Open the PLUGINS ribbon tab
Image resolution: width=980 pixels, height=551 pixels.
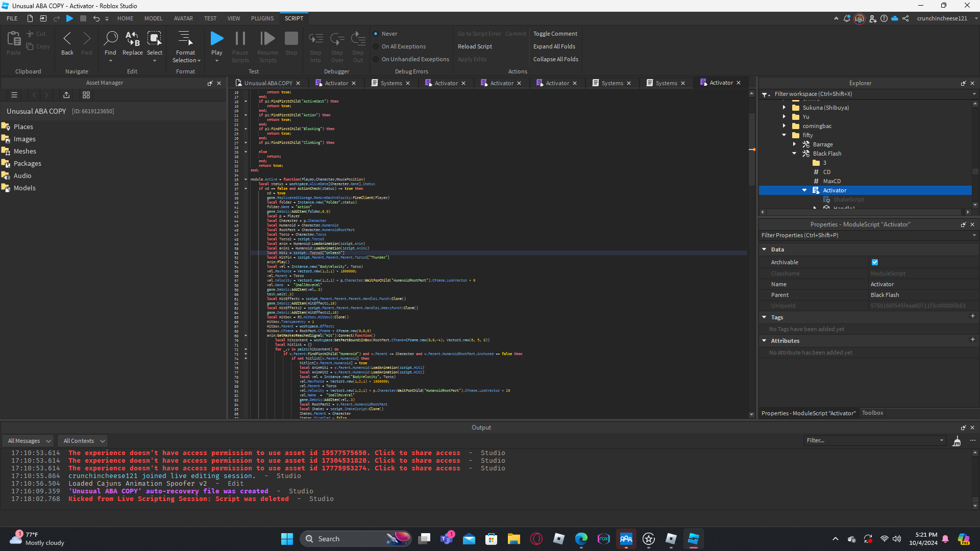[x=262, y=18]
